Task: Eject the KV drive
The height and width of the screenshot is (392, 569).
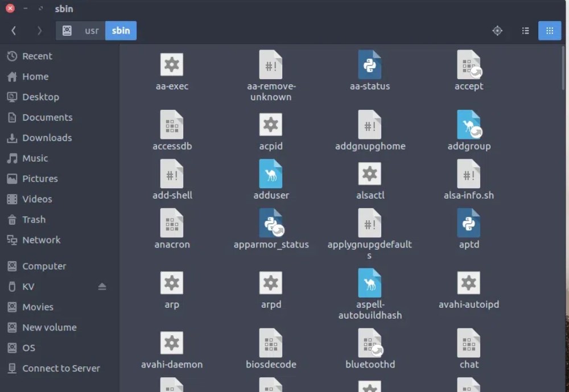Action: [102, 286]
